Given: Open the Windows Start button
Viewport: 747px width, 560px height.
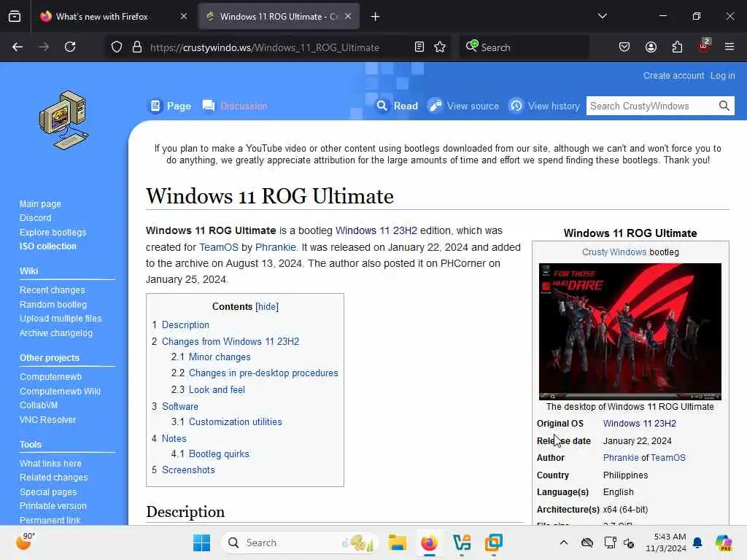Looking at the screenshot, I should [201, 542].
